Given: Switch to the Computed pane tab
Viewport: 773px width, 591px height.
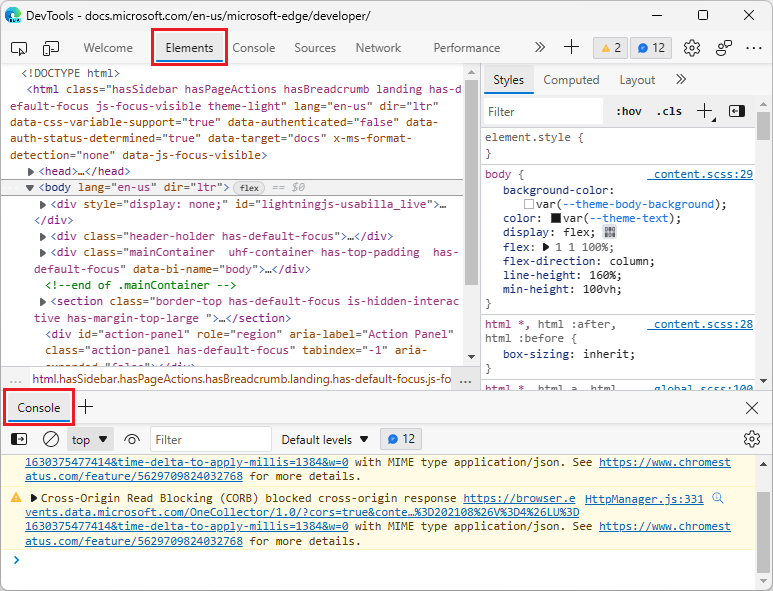Looking at the screenshot, I should pyautogui.click(x=571, y=80).
